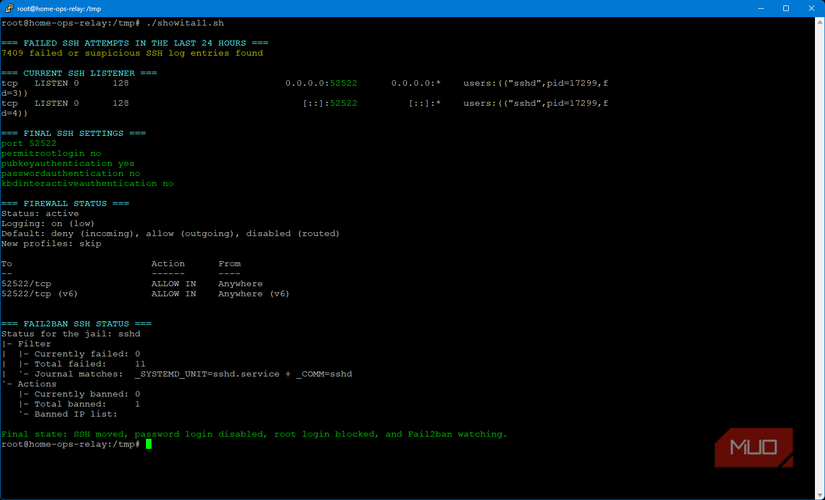Click the 'Total failed: 11' line
The image size is (825, 500).
[82, 364]
